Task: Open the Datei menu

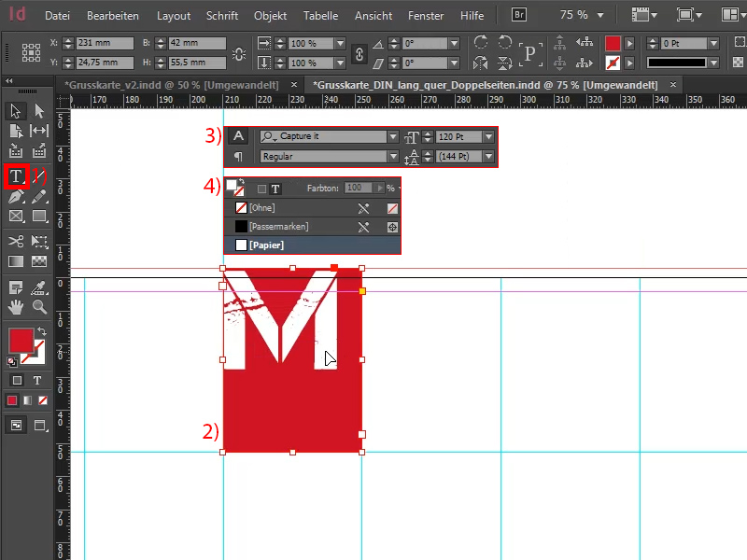Action: tap(57, 16)
